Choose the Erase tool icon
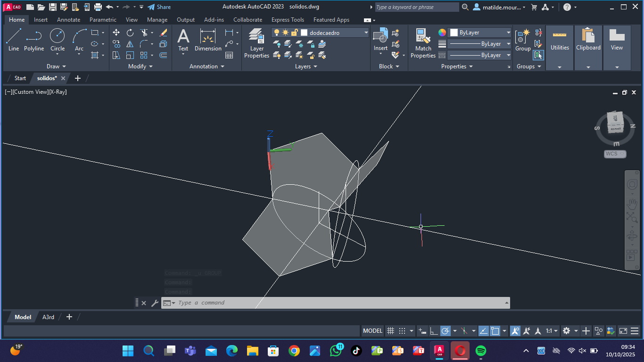The image size is (644, 362). (x=163, y=33)
